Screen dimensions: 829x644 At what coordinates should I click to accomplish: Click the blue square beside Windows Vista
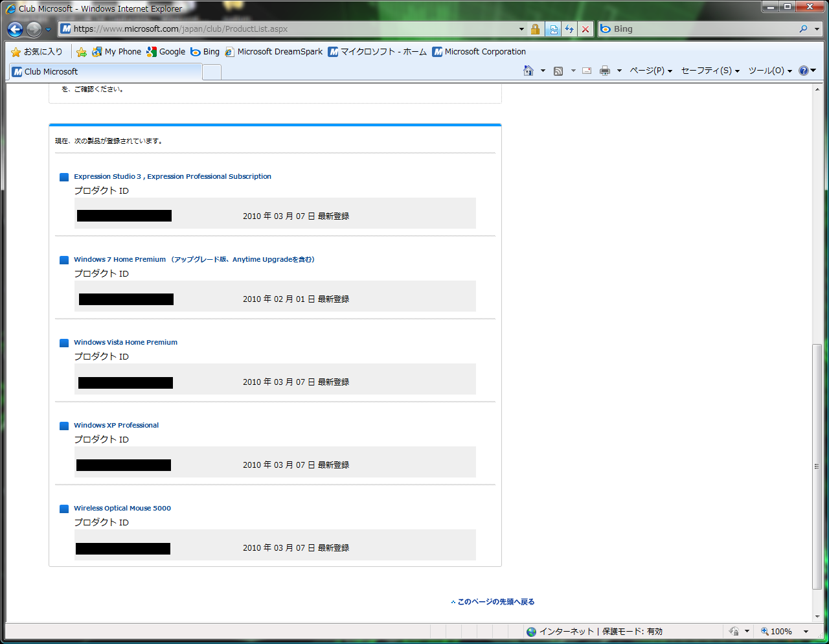(64, 343)
